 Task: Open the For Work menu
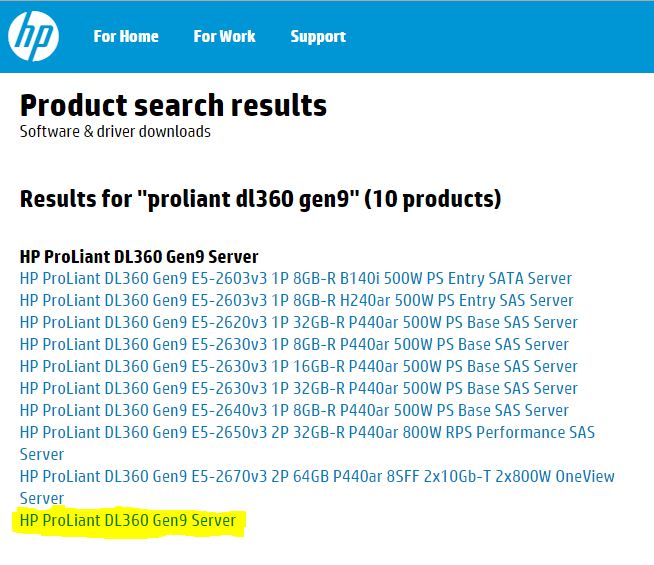click(x=224, y=37)
